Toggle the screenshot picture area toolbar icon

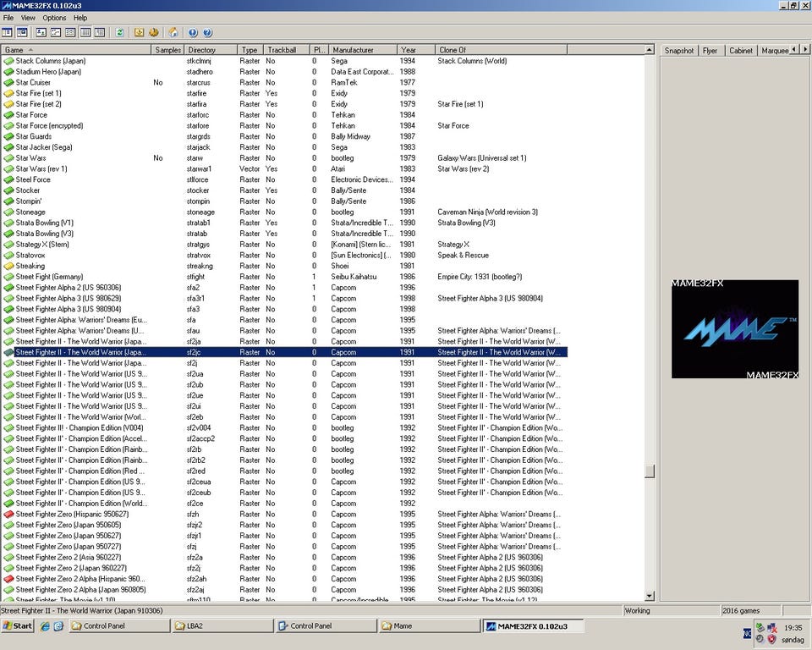pyautogui.click(x=22, y=33)
